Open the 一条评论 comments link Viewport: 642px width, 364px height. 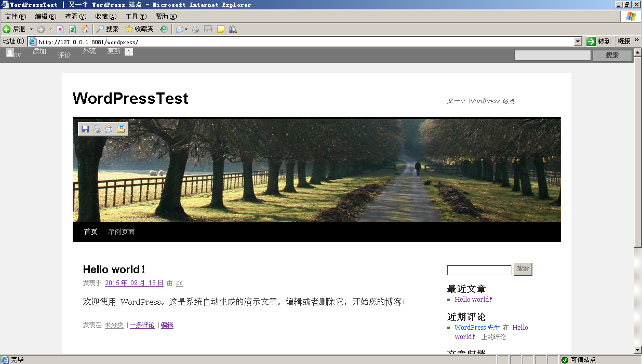(x=142, y=325)
